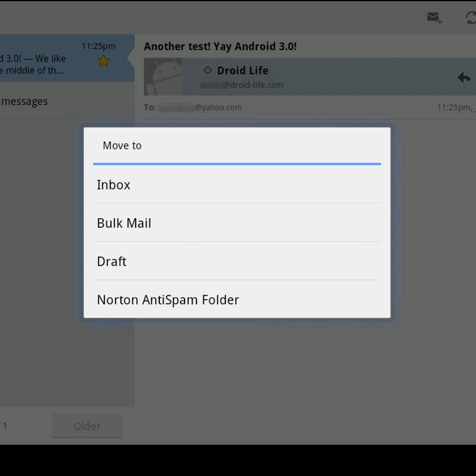Click the 'Another test! Yay Android 3.0!' subject

[220, 46]
